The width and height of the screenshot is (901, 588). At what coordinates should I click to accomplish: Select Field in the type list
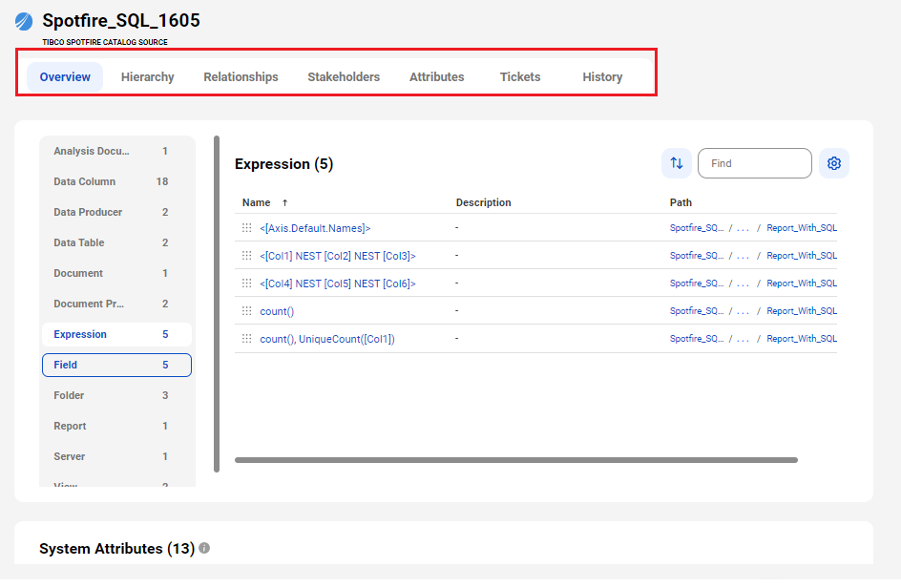coord(116,365)
